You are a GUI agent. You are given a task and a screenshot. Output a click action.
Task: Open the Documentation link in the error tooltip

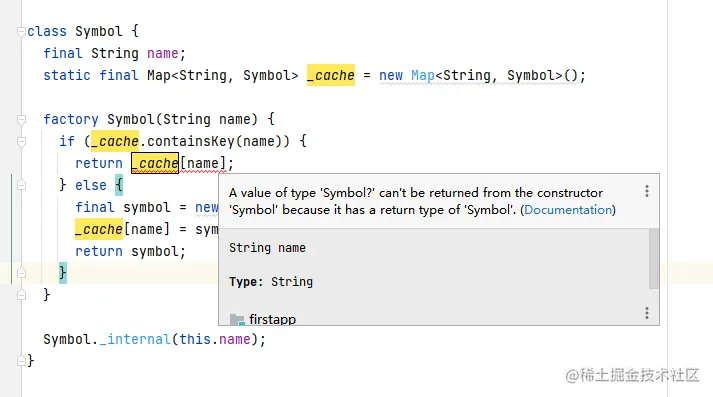[x=568, y=210]
